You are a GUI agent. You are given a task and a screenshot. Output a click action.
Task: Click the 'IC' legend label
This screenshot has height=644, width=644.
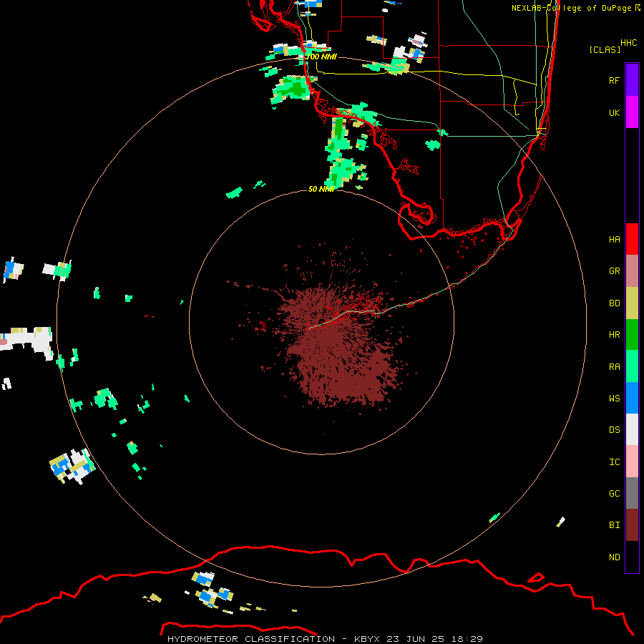coord(614,462)
